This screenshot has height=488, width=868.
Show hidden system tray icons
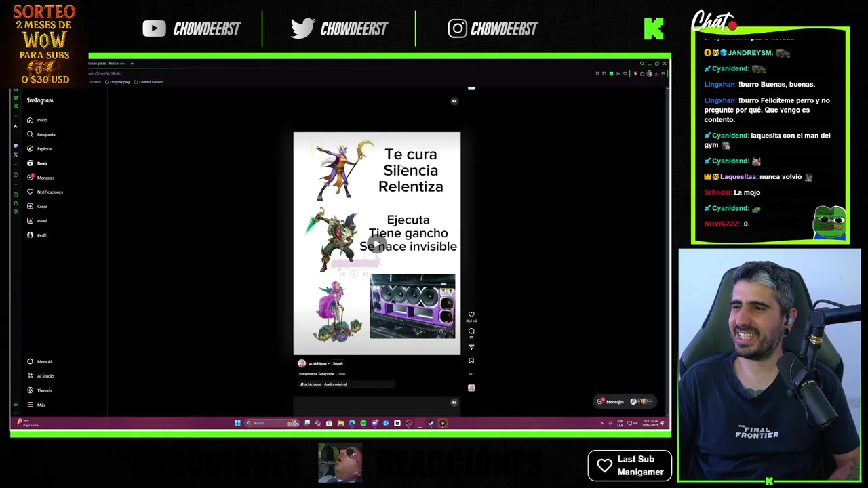pos(601,423)
